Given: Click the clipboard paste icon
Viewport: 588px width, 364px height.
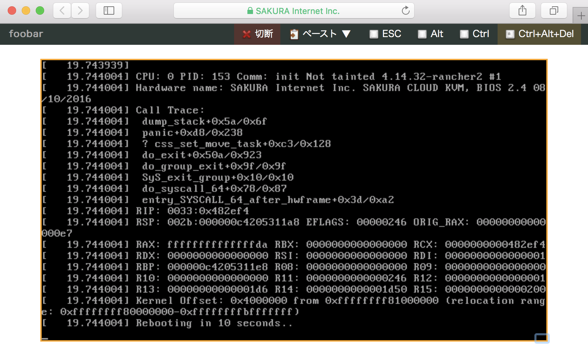Looking at the screenshot, I should pos(294,34).
